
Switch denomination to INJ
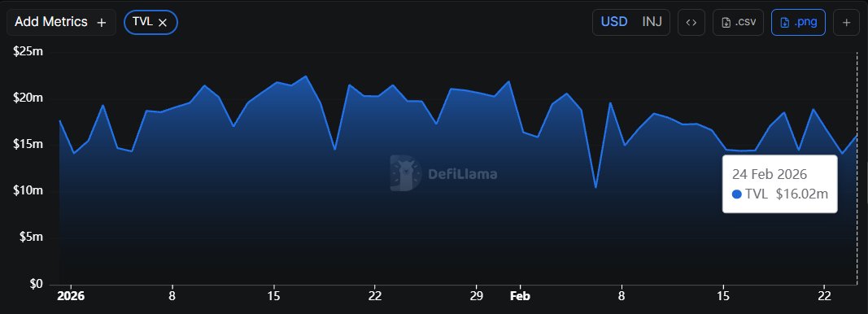click(652, 22)
